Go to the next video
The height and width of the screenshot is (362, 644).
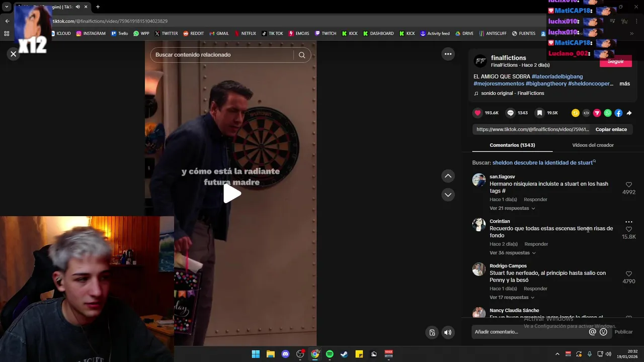click(x=448, y=195)
